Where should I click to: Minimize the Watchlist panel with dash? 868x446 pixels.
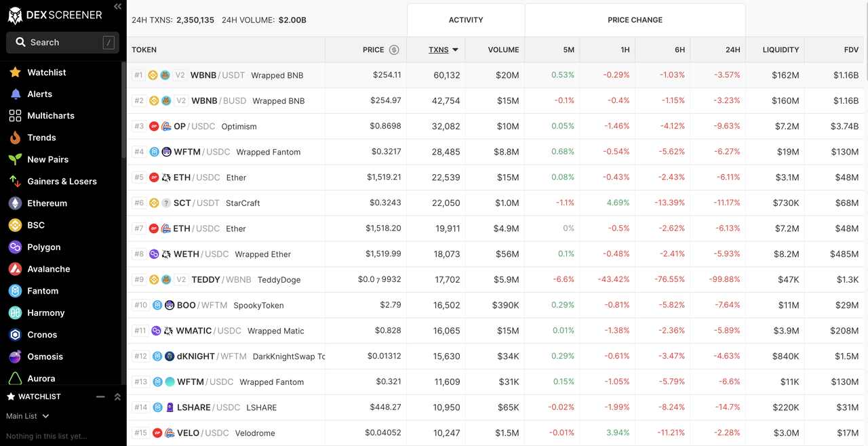(x=100, y=397)
